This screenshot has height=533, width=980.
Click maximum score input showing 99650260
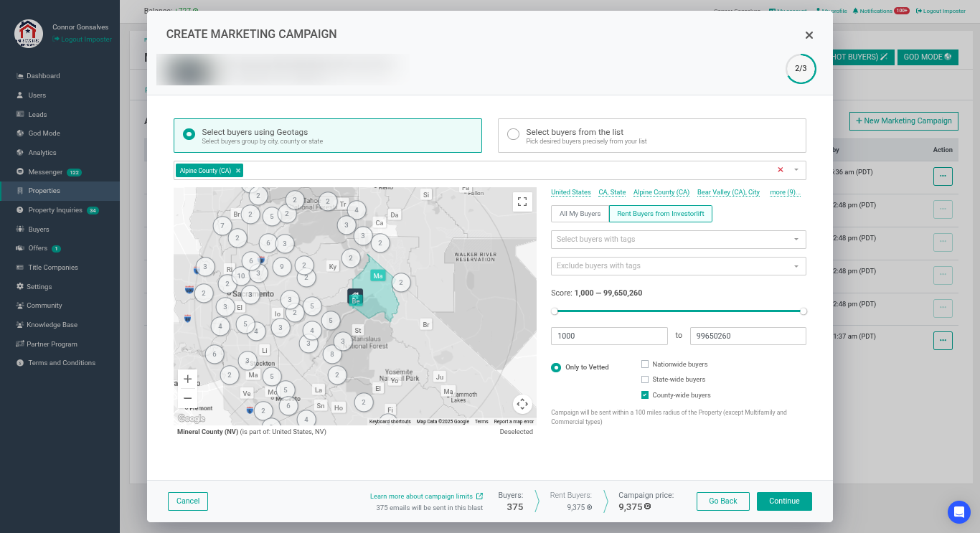coord(748,336)
